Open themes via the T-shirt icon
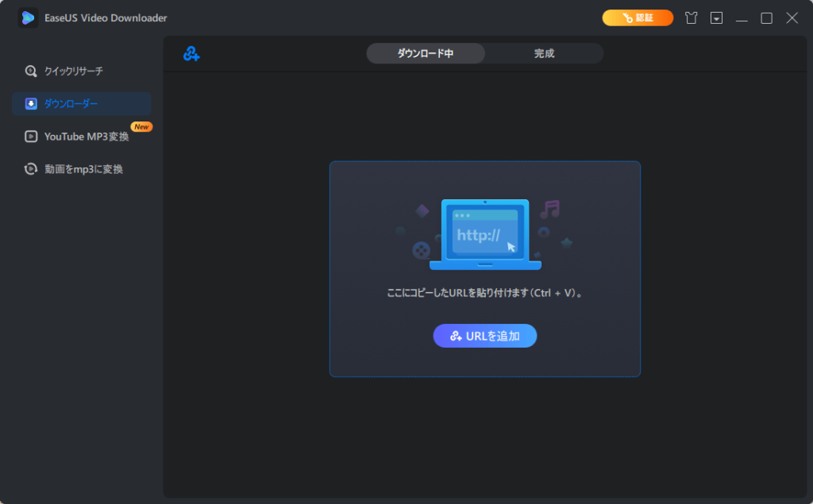Viewport: 813px width, 504px height. (x=691, y=17)
